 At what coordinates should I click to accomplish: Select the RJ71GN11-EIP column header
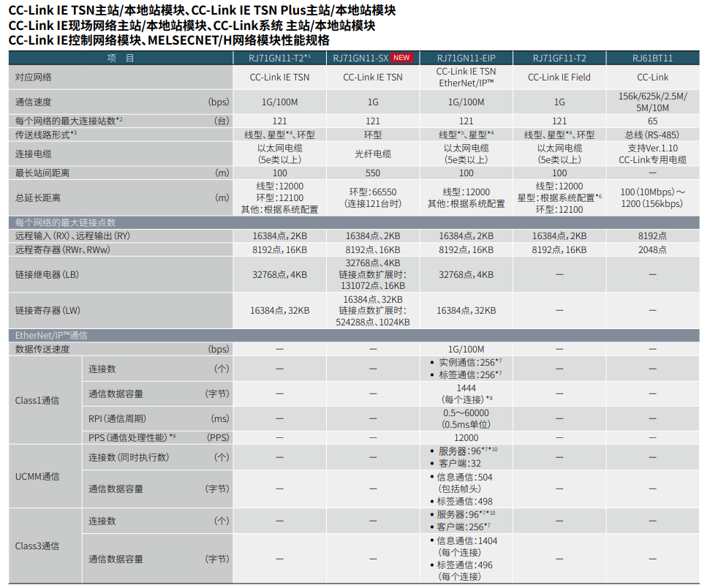click(x=466, y=58)
